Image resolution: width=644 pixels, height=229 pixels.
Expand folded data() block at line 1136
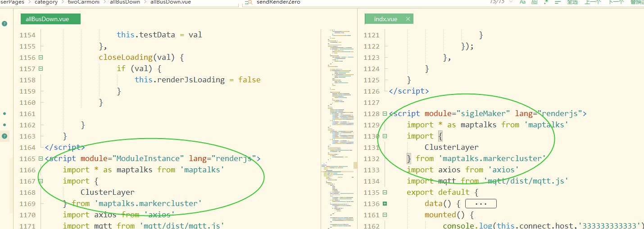tap(385, 204)
